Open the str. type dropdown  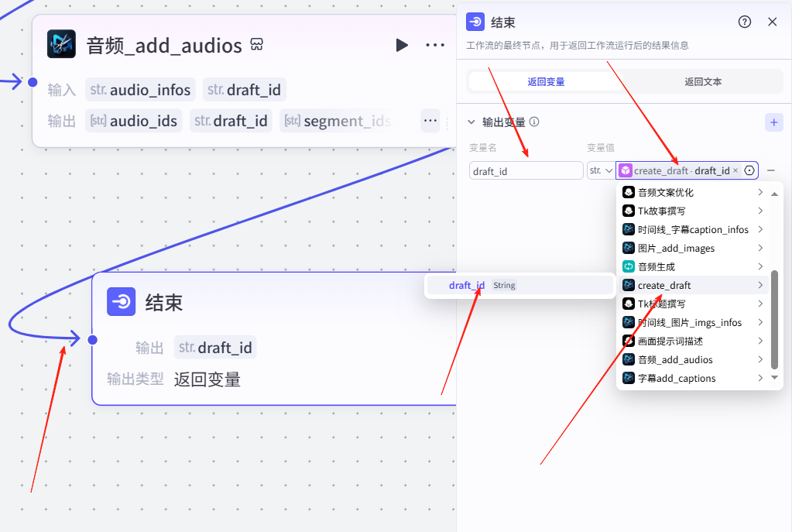coord(600,170)
